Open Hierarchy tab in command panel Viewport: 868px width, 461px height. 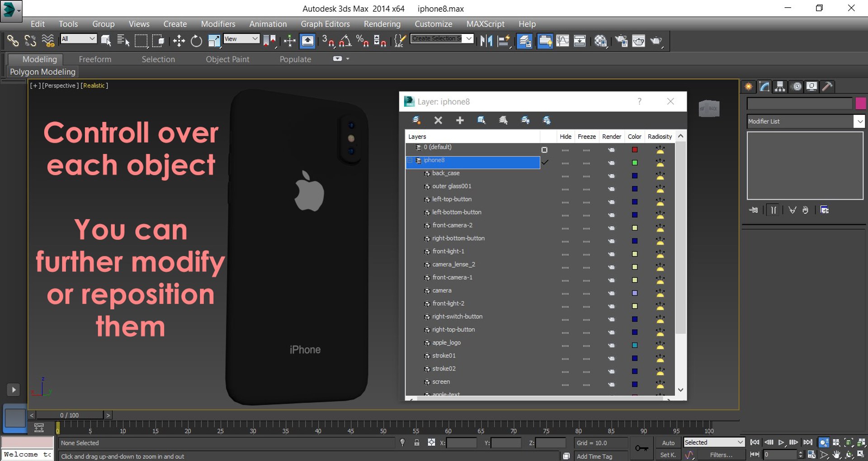(780, 86)
